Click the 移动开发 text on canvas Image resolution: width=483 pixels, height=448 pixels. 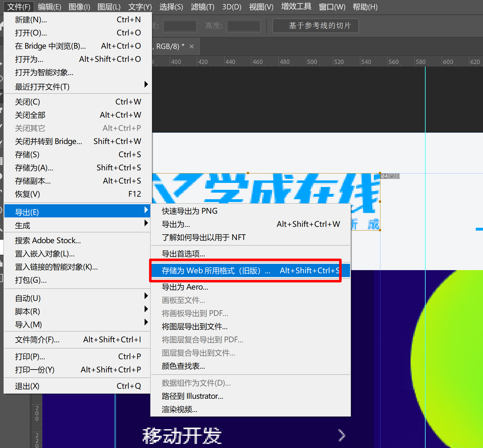tap(182, 436)
